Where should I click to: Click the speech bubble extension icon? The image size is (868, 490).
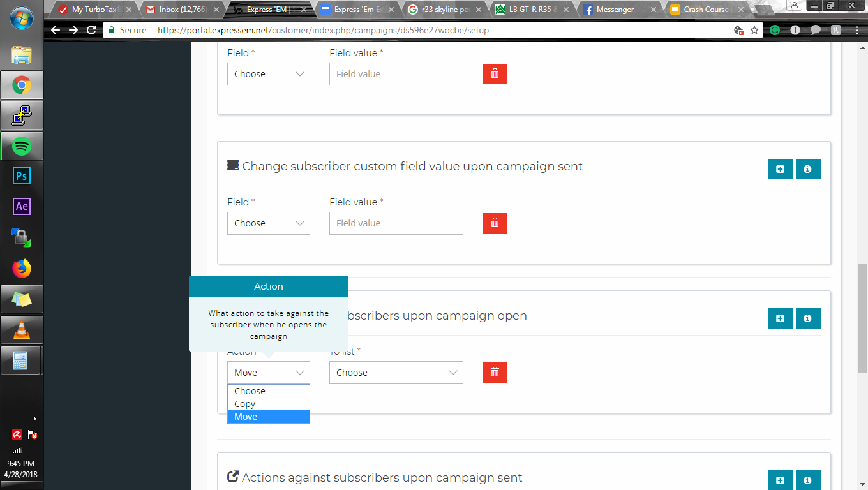tap(816, 30)
